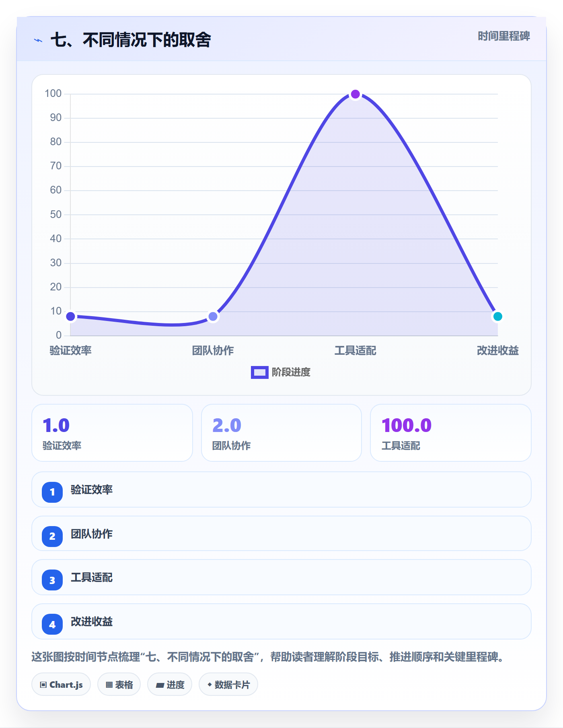The height and width of the screenshot is (728, 563).
Task: Click step badge number 1
Action: 52,492
